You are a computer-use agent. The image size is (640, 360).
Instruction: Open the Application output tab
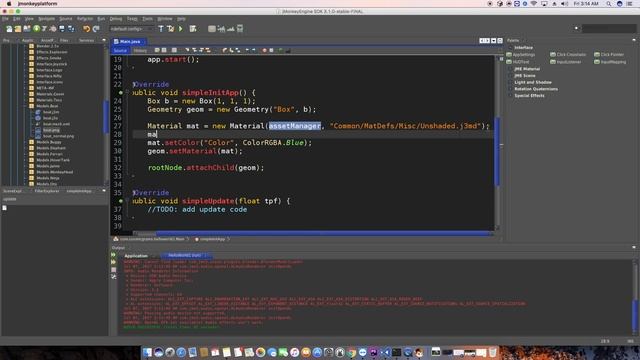click(136, 256)
